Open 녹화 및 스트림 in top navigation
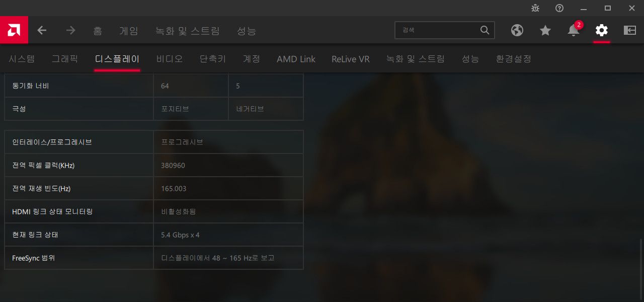Viewport: 644px width, 302px height. coord(188,31)
